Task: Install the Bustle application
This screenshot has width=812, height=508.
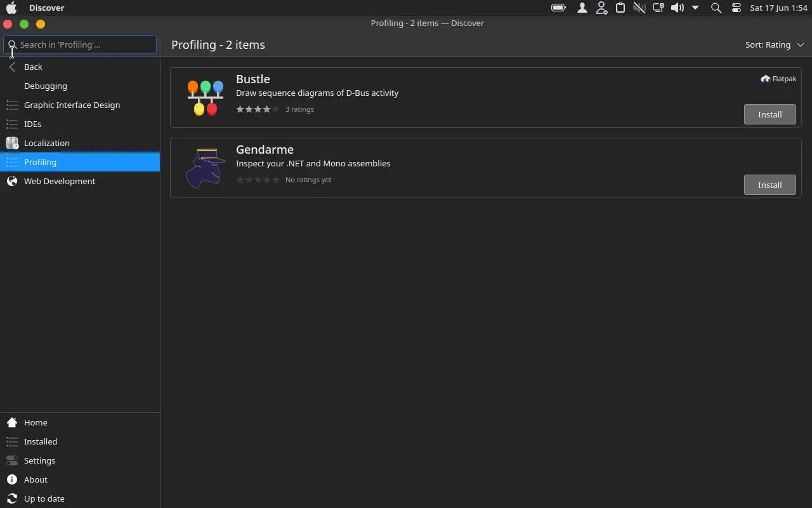Action: tap(769, 114)
